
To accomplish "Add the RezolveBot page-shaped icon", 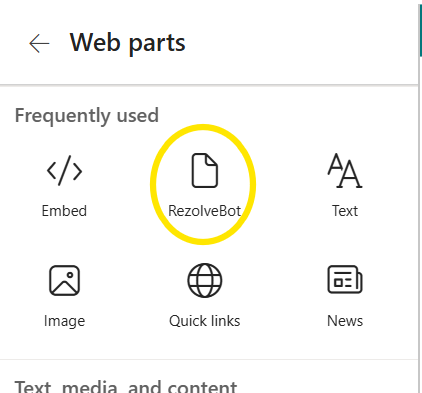I will point(205,170).
